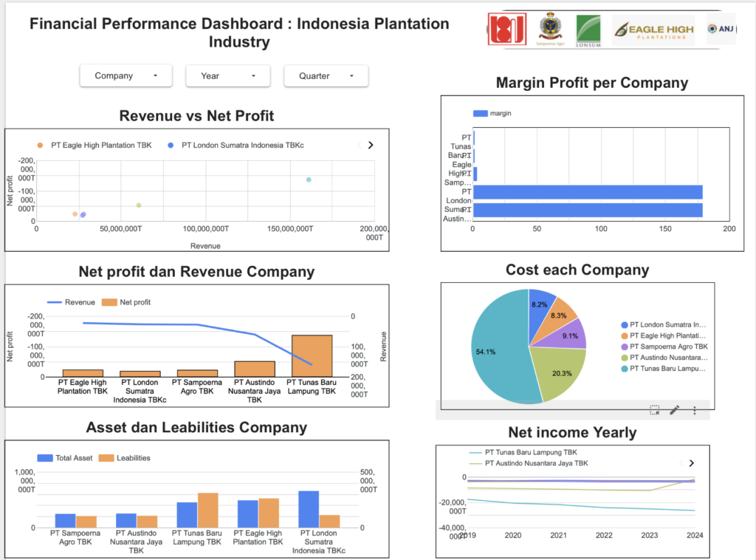This screenshot has height=560, width=756.
Task: Click the 54.1% teal pie slice
Action: click(498, 347)
